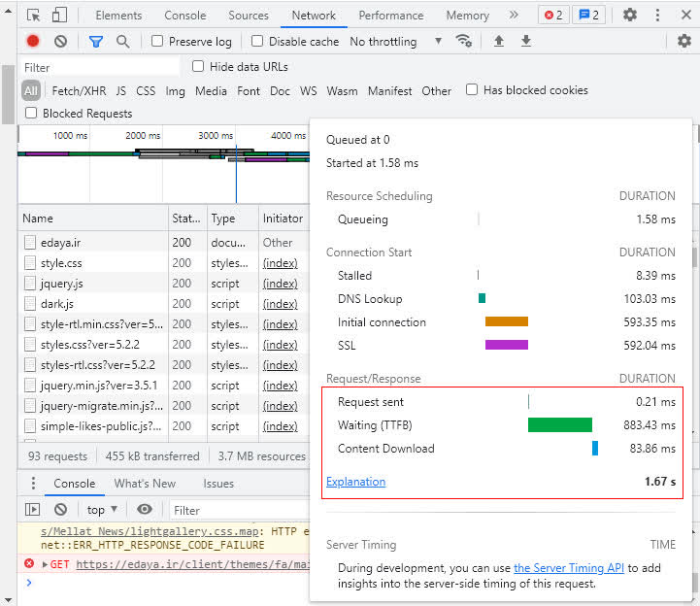Stop recording network log with red button
This screenshot has width=700, height=606.
33,41
